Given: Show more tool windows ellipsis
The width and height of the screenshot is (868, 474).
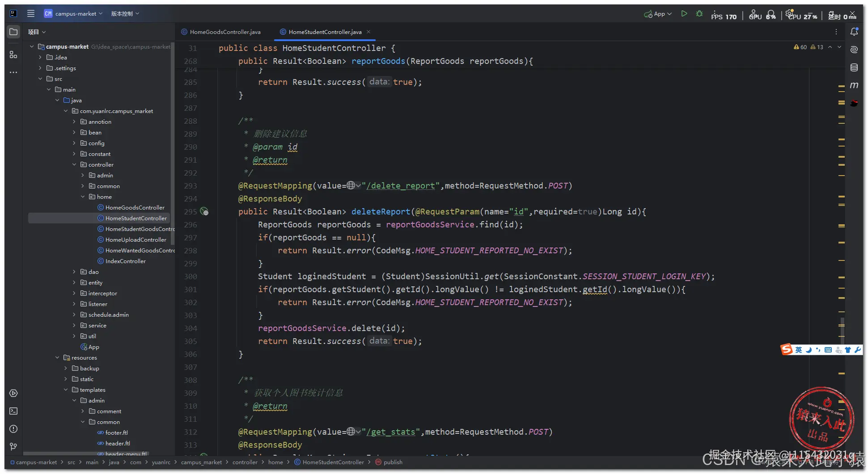Looking at the screenshot, I should click(13, 72).
